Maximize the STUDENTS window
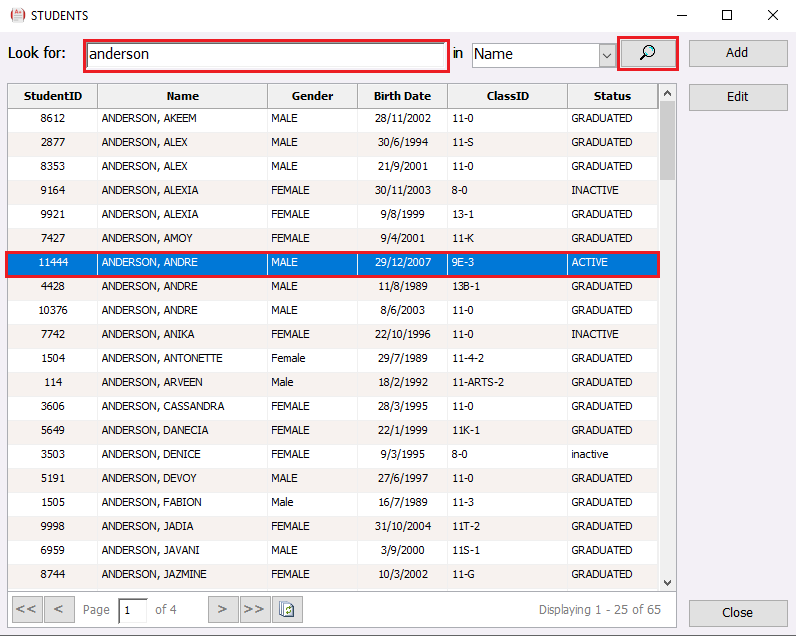Screen dimensions: 796x636 (x=727, y=15)
